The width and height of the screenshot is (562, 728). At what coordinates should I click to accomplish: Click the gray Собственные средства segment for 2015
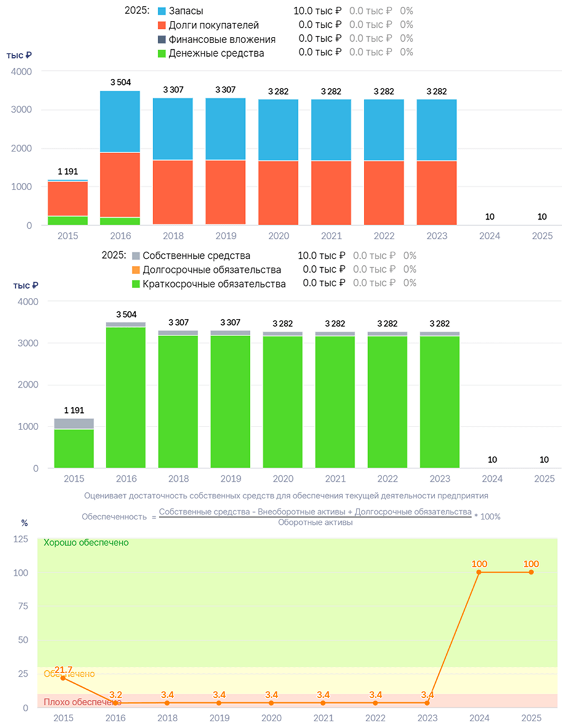pos(74,423)
